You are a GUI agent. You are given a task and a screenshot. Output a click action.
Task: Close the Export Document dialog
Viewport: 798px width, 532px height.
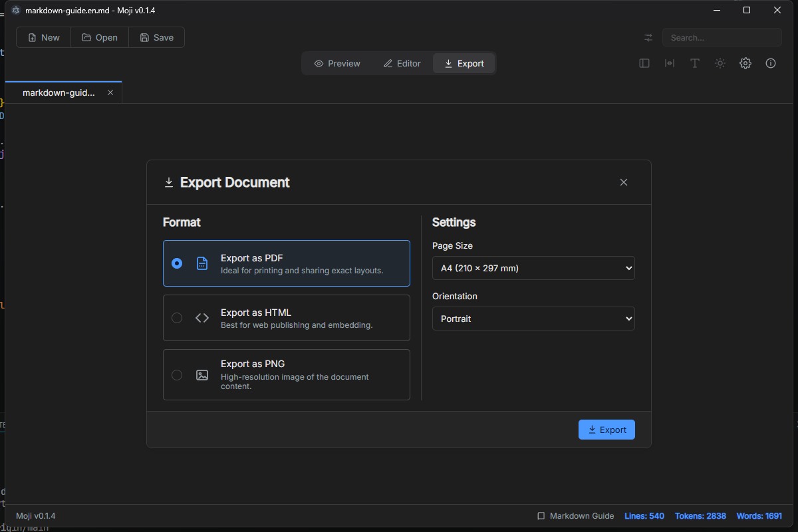point(624,182)
